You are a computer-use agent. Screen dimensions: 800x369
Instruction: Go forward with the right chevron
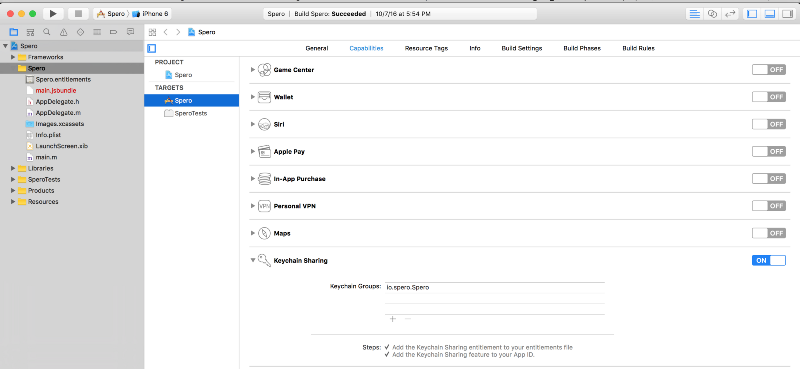(178, 32)
